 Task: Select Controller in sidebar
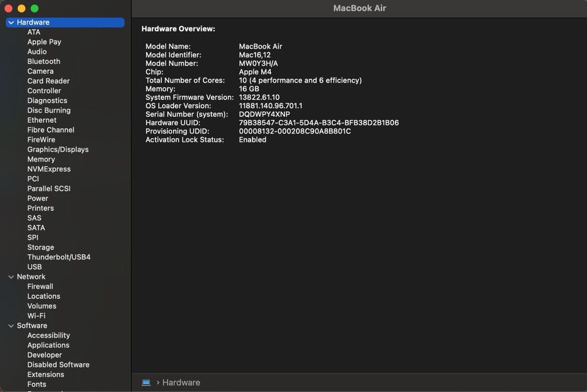(44, 91)
